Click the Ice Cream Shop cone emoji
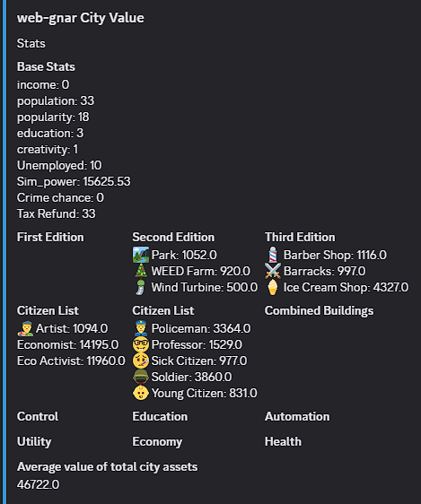Image resolution: width=421 pixels, height=504 pixels. tap(273, 287)
